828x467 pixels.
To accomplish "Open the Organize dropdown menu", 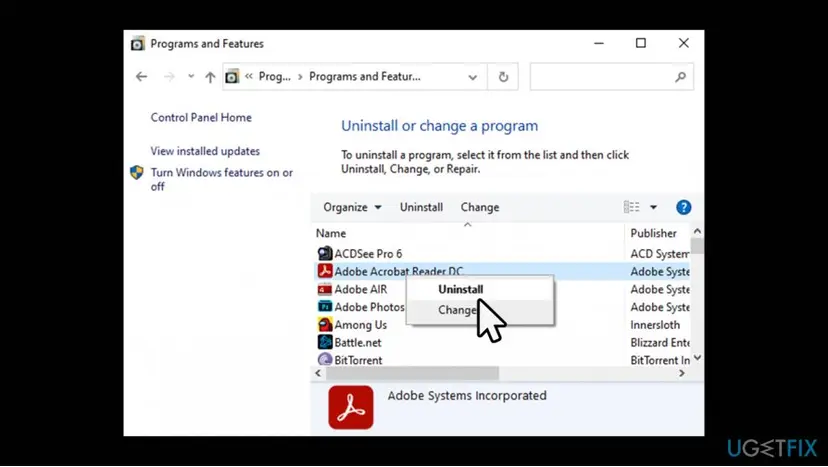I will coord(352,207).
